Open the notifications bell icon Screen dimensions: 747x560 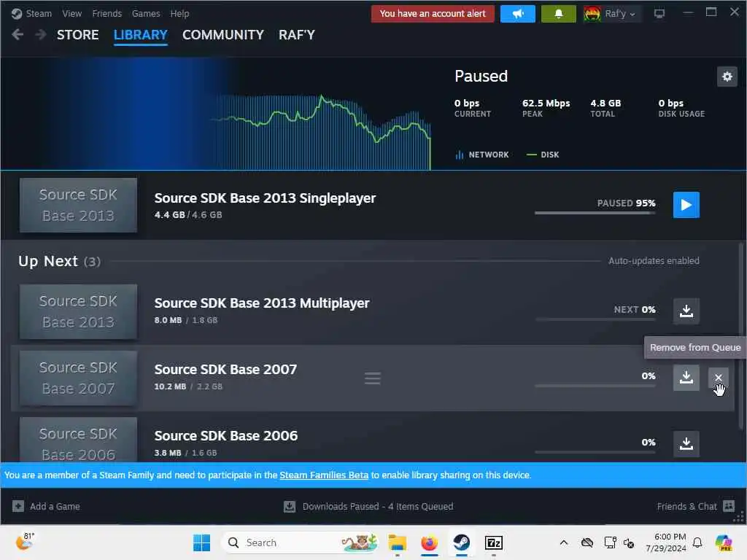point(558,13)
